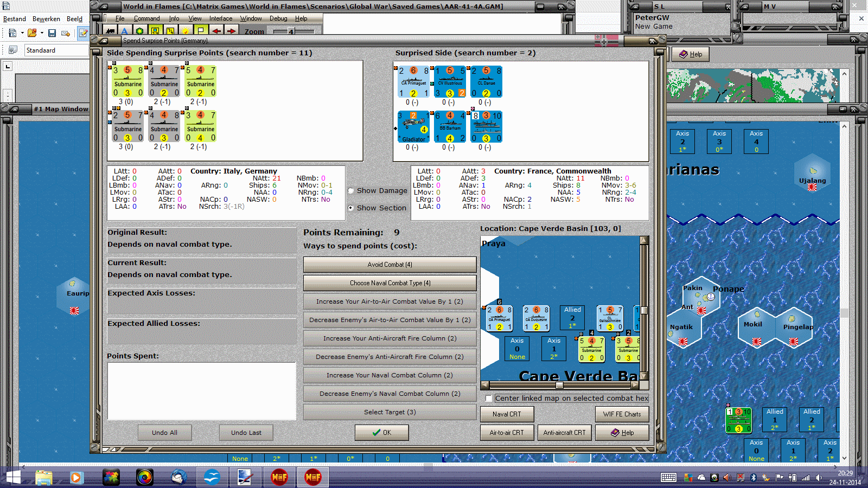Click the edit document icon in background toolbar

coord(83,33)
